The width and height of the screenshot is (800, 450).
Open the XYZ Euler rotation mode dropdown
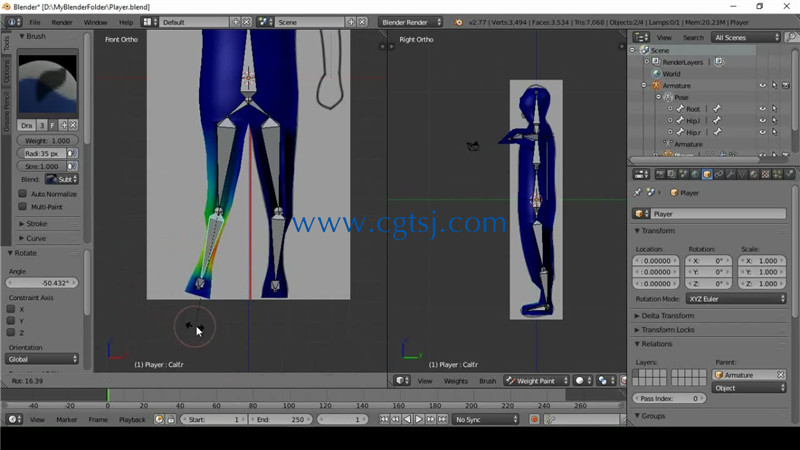(x=736, y=299)
